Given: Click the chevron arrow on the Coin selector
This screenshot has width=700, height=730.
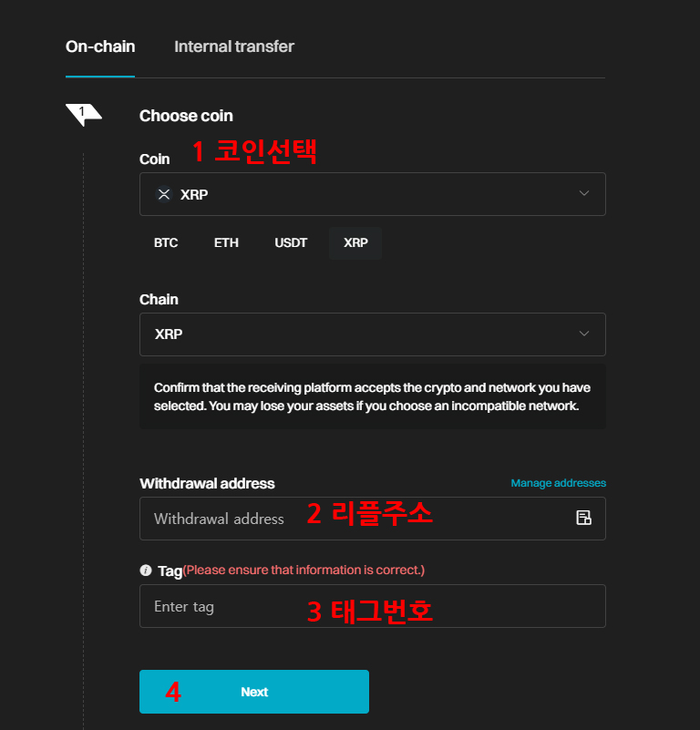Looking at the screenshot, I should coord(583,194).
